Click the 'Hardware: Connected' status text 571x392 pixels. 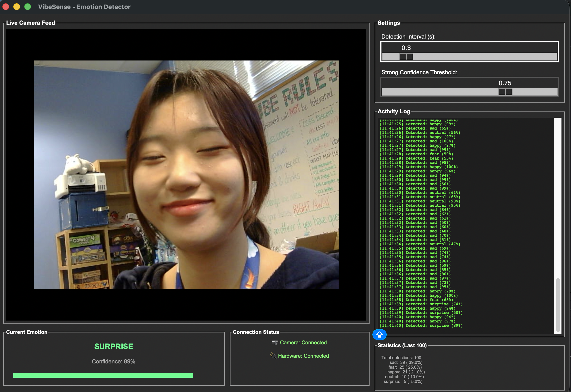303,356
